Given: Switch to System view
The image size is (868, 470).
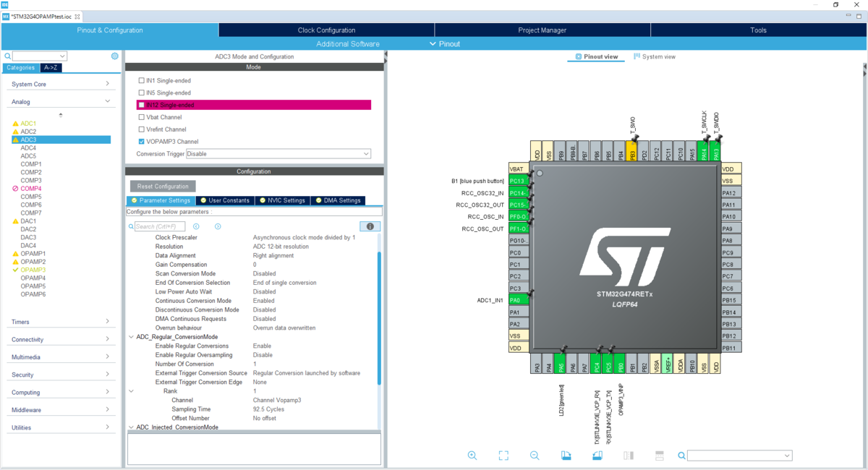Looking at the screenshot, I should click(x=654, y=56).
